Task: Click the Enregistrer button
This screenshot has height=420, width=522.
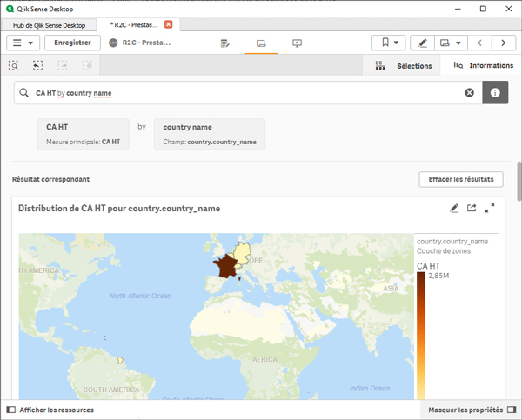Action: [x=72, y=43]
